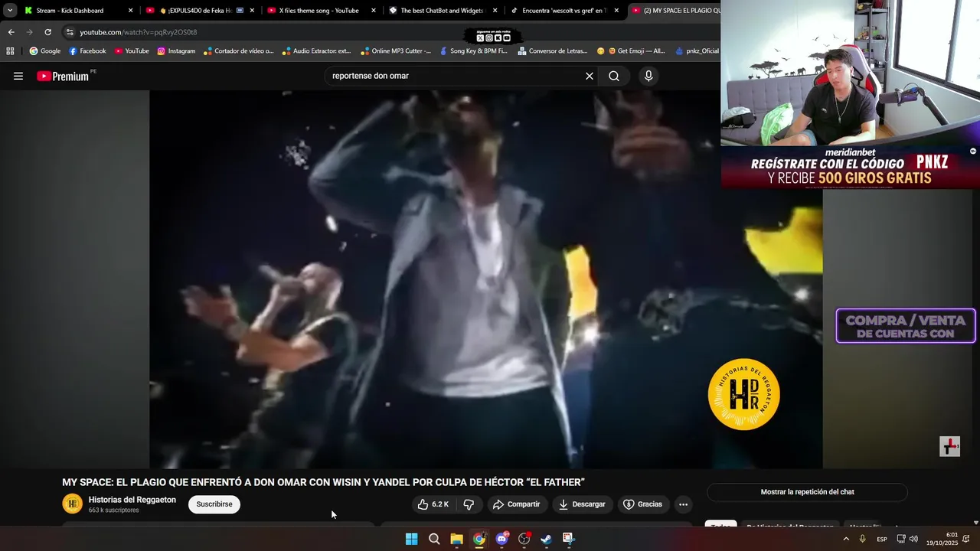Open Instagram bookmark

[176, 51]
